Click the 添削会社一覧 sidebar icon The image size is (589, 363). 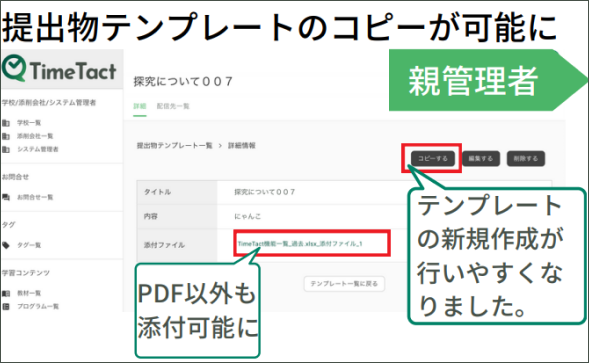(x=6, y=136)
